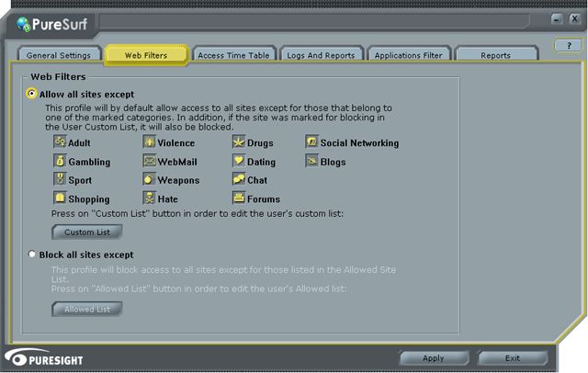This screenshot has width=588, height=373.
Task: Switch to the Reports tab
Action: tap(496, 55)
